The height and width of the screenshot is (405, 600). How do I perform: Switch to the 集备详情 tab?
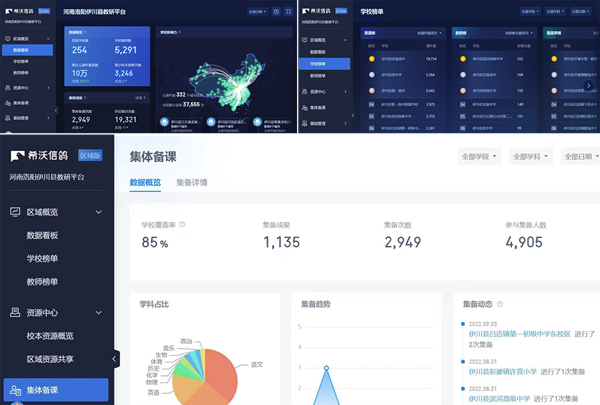pos(192,183)
